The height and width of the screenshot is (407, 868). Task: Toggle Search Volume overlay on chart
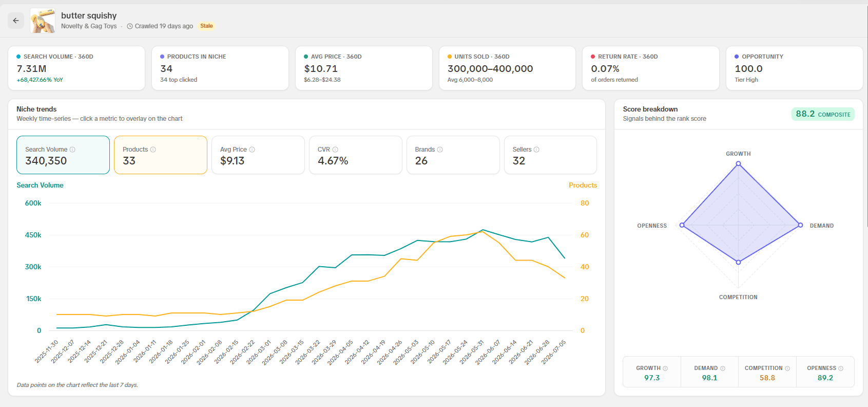63,155
